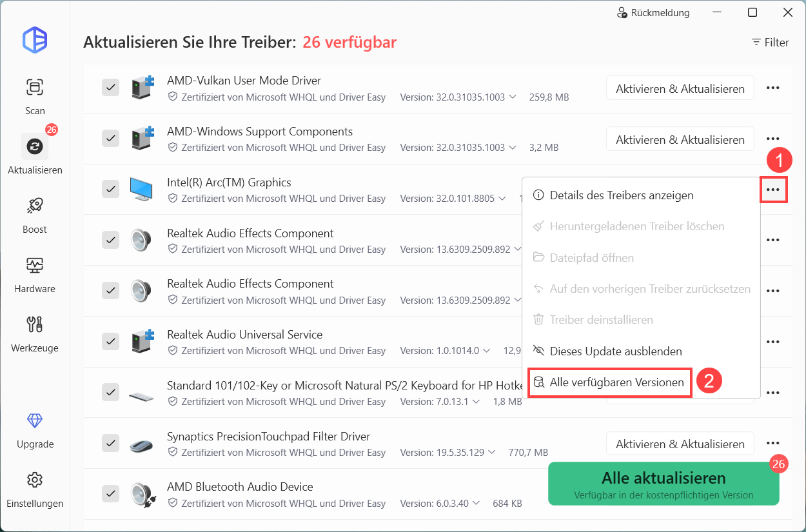Click the AMD-Windows Support Components device icon
This screenshot has height=532, width=806.
(x=143, y=139)
